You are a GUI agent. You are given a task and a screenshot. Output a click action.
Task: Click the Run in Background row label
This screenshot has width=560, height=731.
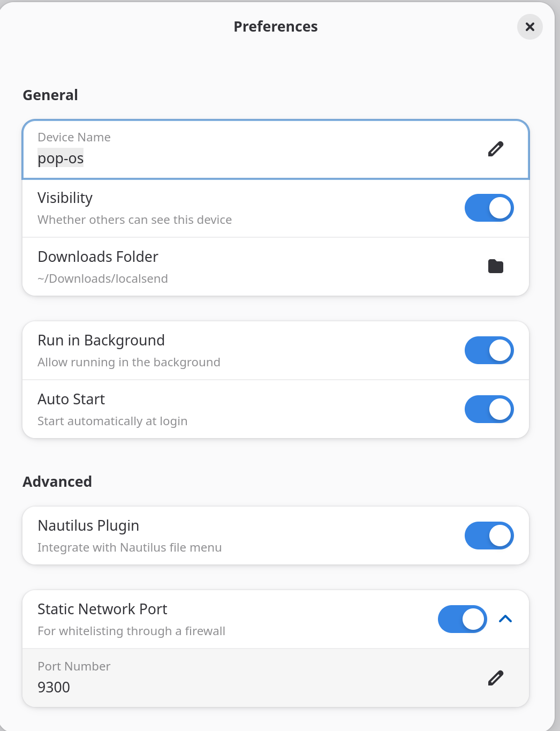[x=101, y=341]
